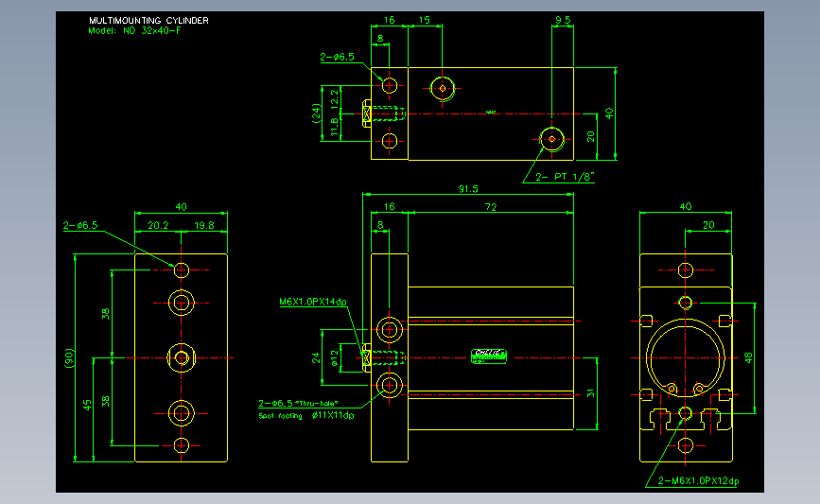Select the M6X1.0PX14dp thread callout

[x=313, y=302]
